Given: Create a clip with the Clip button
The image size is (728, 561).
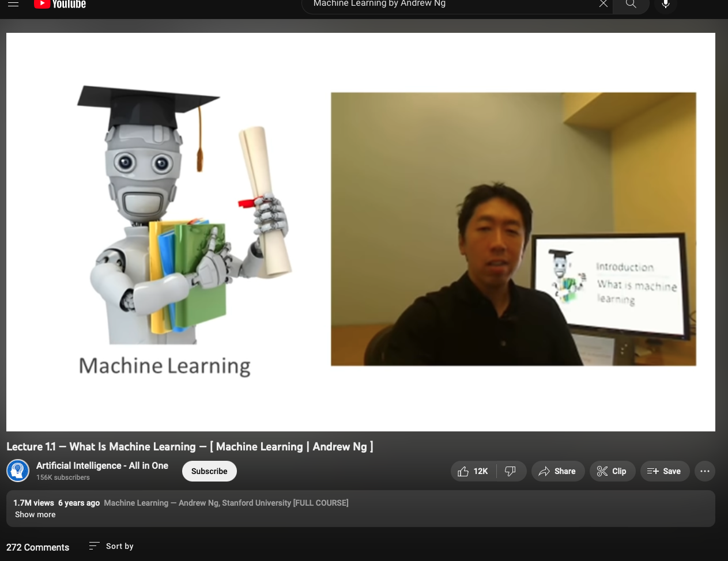Looking at the screenshot, I should (x=612, y=471).
